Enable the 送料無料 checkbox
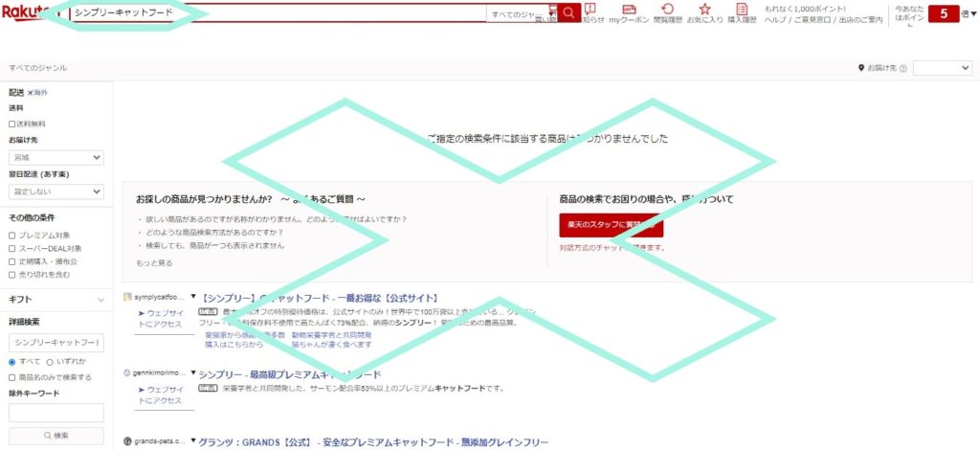 (12, 124)
